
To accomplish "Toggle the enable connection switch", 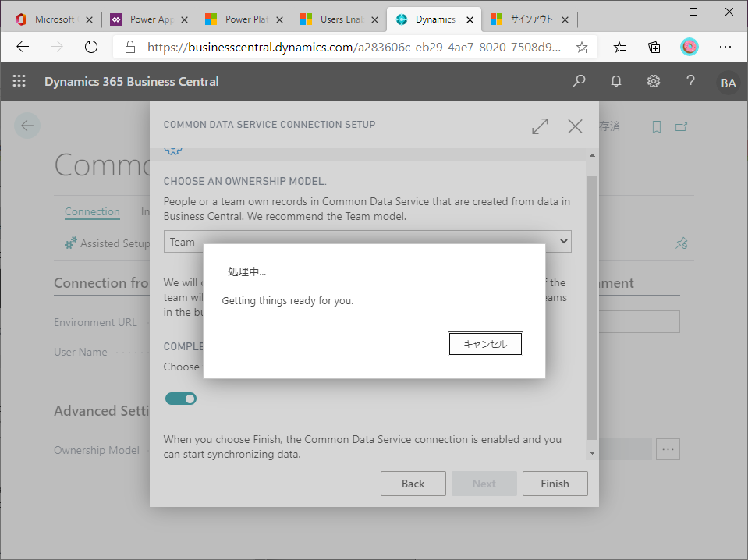I will click(181, 399).
